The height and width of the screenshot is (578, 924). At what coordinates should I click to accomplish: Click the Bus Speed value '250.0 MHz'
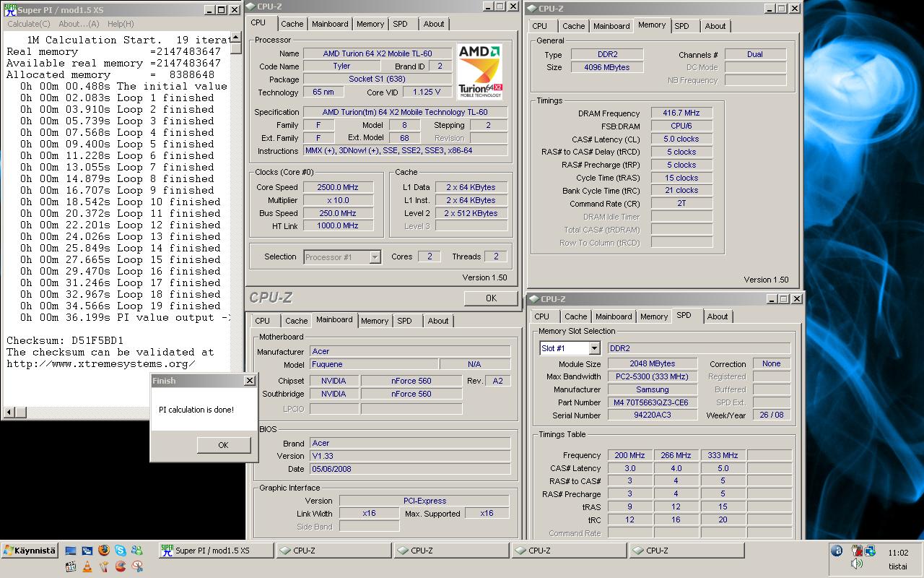338,213
